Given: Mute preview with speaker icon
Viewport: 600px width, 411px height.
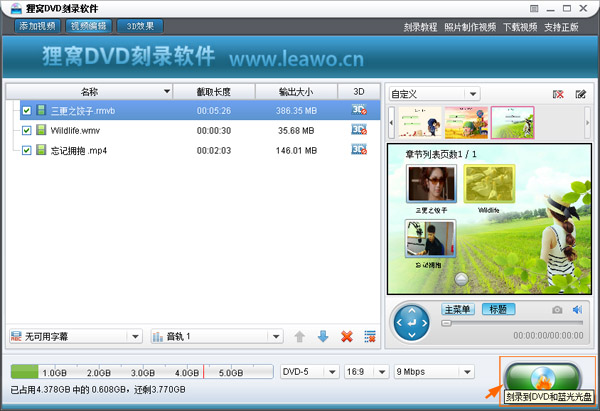Looking at the screenshot, I should point(577,310).
